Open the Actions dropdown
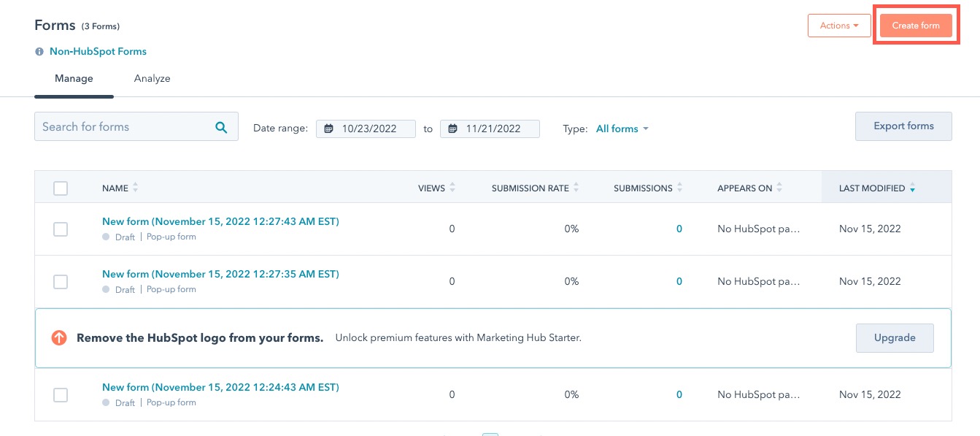This screenshot has width=980, height=436. (839, 26)
